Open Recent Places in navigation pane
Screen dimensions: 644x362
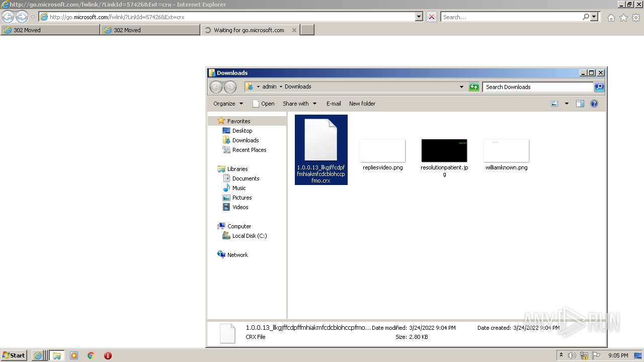tap(249, 150)
